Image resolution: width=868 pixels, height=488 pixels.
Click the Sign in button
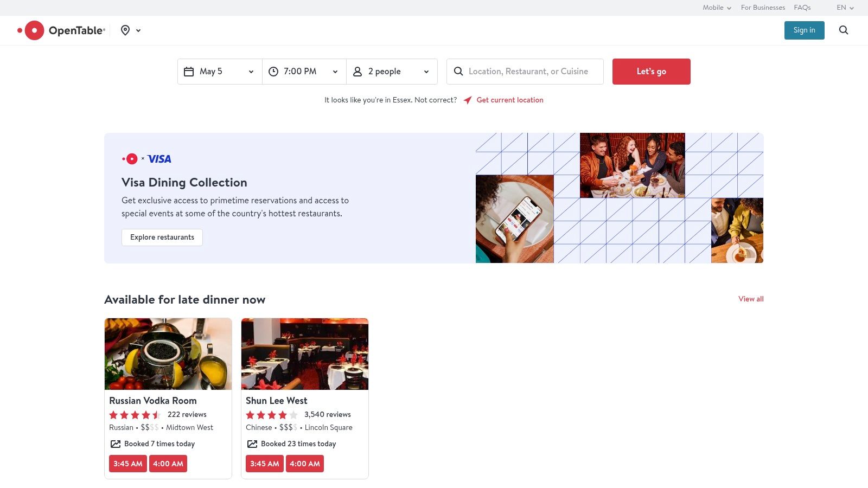pos(804,30)
